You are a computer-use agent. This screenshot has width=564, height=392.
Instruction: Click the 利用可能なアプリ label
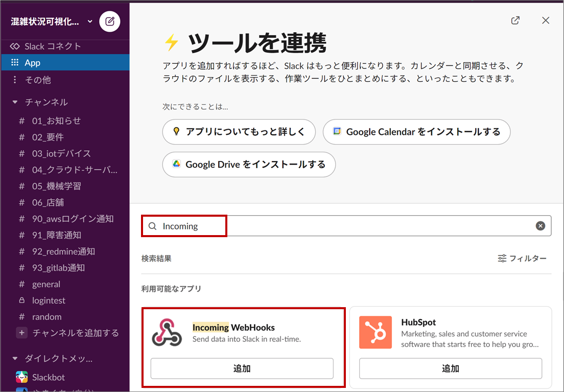coord(171,289)
